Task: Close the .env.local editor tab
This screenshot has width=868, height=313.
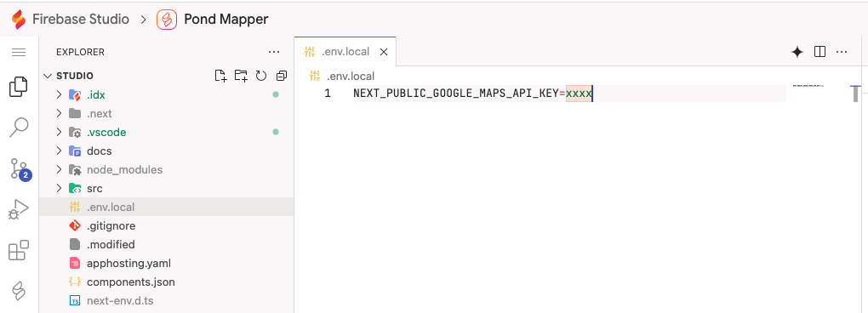Action: click(383, 52)
